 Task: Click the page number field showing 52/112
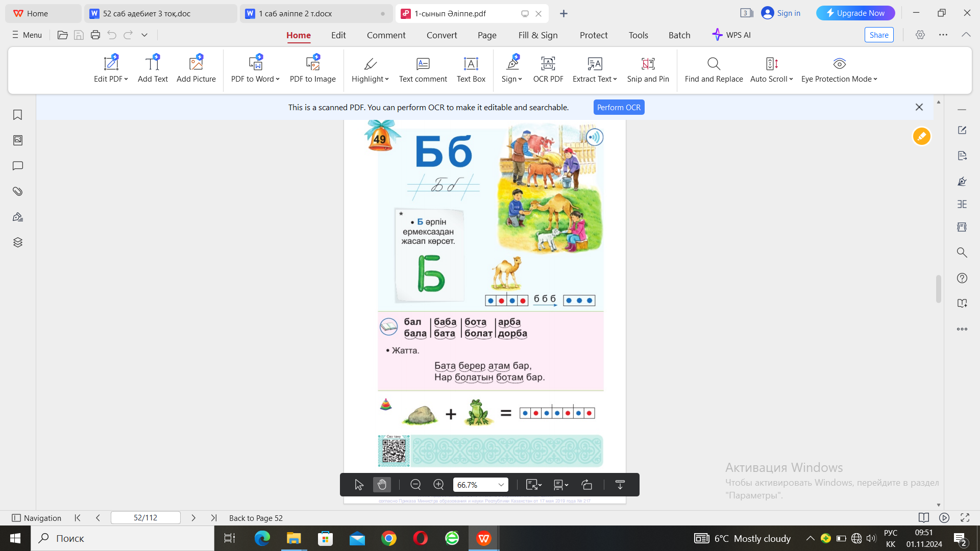point(145,518)
